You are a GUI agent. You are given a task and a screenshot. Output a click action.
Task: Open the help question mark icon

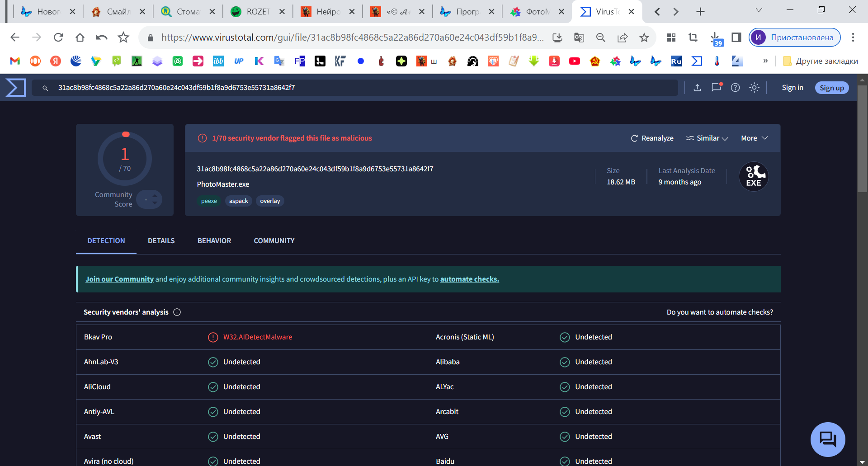736,88
